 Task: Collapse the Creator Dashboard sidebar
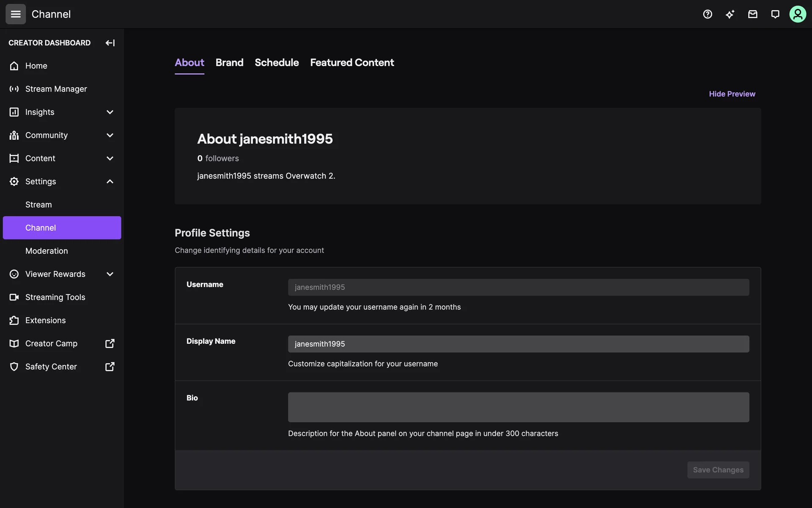point(110,43)
